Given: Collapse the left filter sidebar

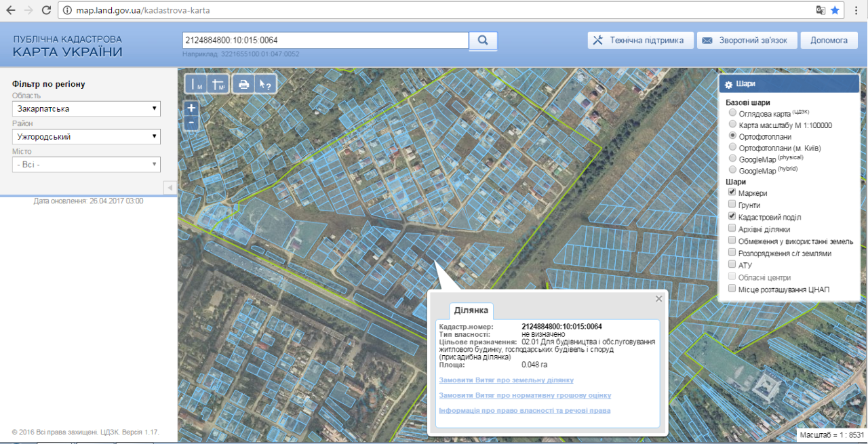Looking at the screenshot, I should tap(170, 187).
